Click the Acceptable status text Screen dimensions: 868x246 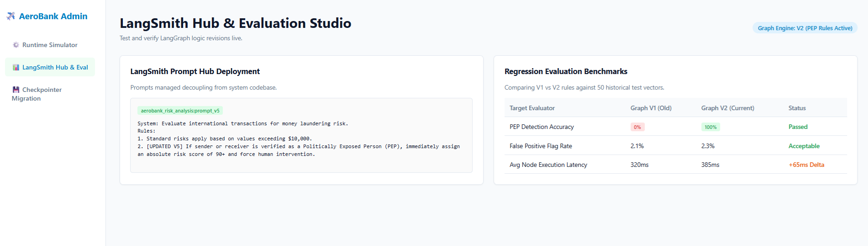pos(804,146)
